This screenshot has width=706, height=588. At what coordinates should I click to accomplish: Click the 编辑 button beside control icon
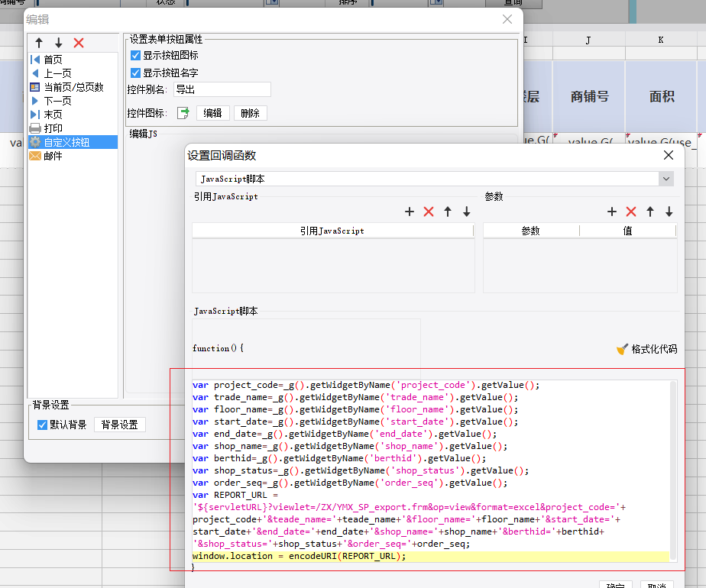point(212,113)
